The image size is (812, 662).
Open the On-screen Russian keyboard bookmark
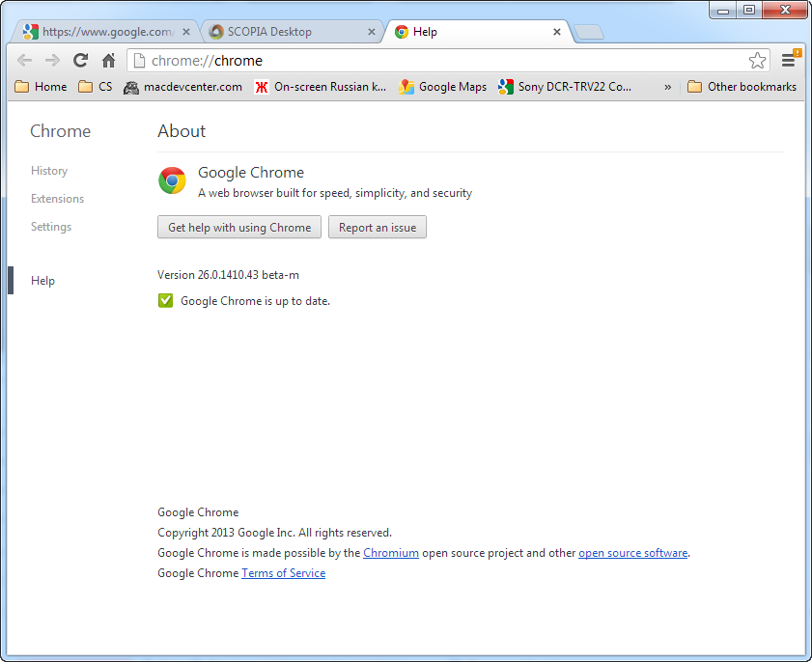point(321,87)
